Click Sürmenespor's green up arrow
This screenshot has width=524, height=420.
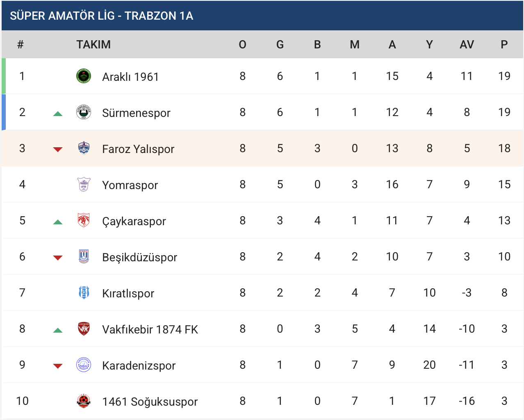coord(58,114)
